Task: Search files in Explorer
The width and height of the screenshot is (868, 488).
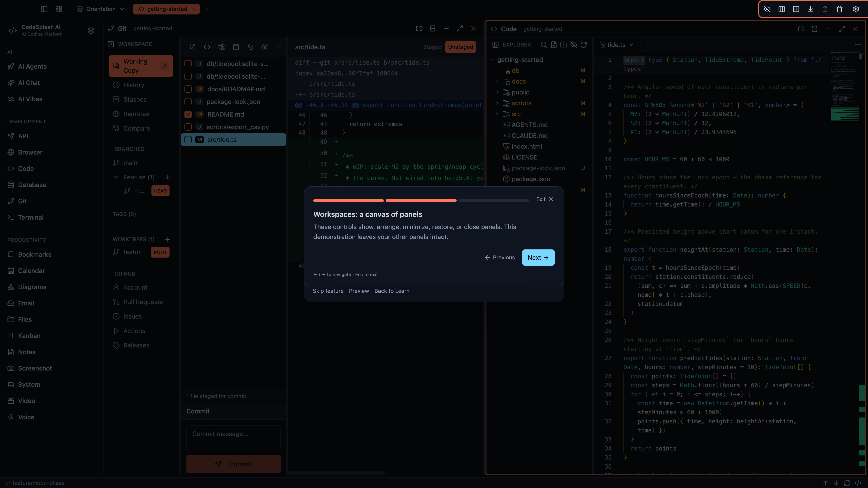Action: tap(543, 45)
